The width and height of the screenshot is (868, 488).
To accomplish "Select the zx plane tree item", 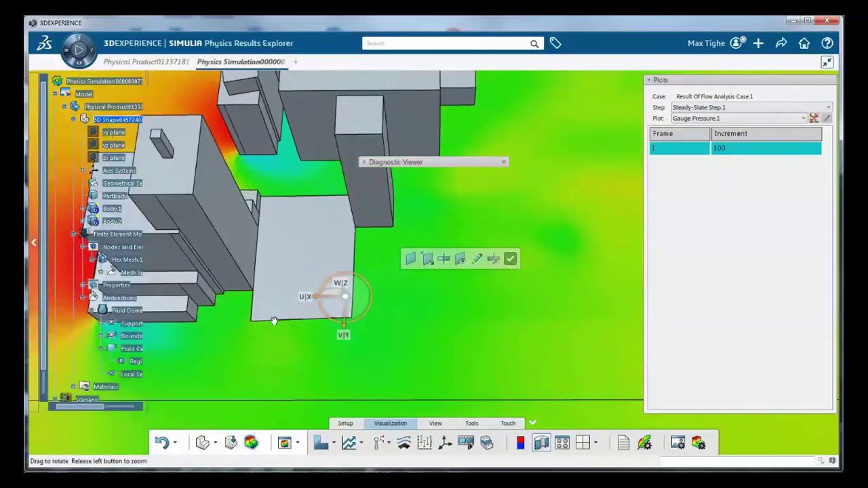I will (113, 158).
